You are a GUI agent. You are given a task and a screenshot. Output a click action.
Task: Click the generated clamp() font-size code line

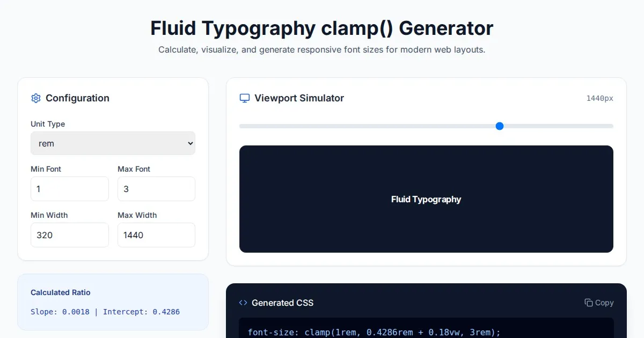(x=374, y=332)
